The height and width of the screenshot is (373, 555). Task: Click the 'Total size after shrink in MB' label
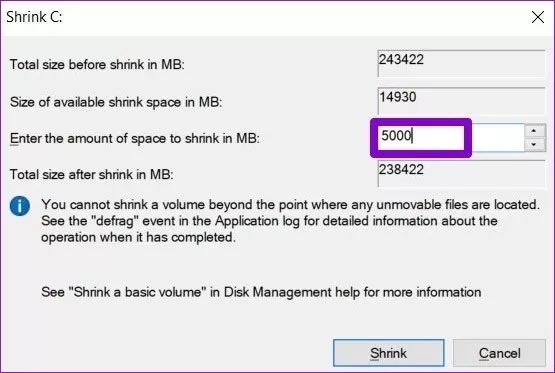click(x=91, y=174)
